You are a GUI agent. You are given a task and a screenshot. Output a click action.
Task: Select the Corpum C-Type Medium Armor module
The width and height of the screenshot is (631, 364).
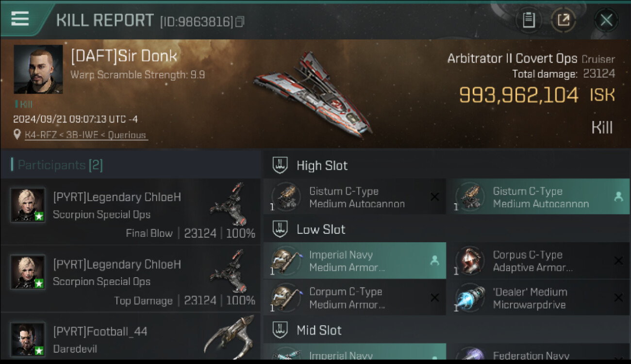click(x=354, y=298)
